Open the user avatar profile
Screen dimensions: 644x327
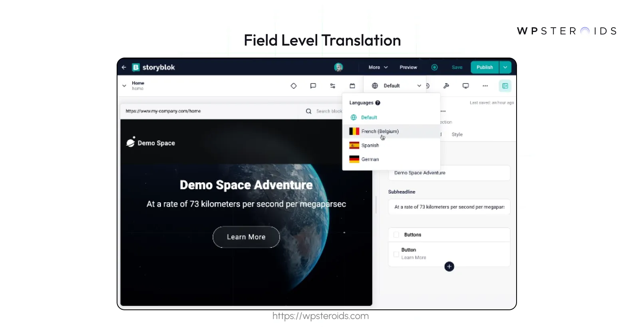tap(338, 67)
